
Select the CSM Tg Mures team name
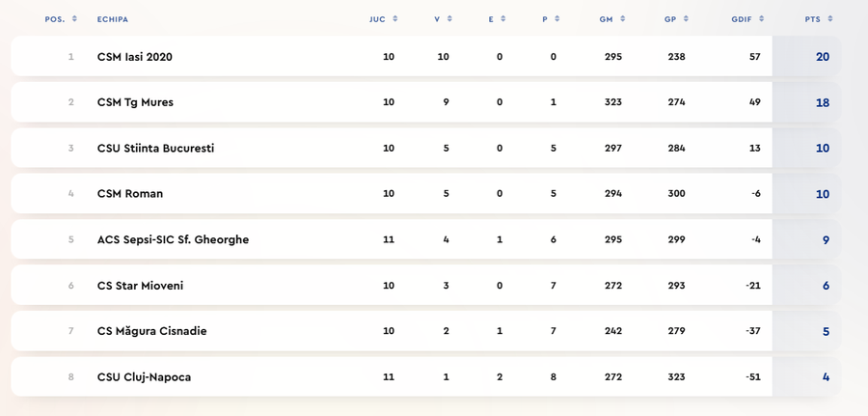point(135,102)
